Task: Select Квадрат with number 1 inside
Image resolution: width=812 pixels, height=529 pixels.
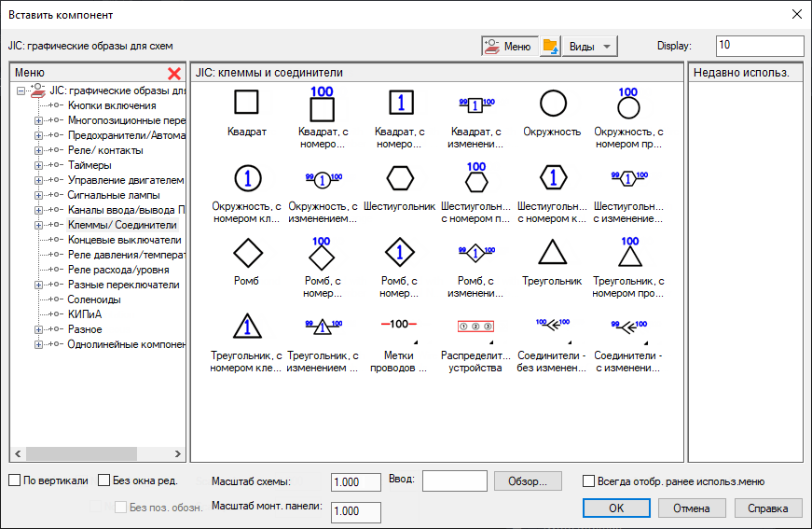Action: click(x=401, y=103)
